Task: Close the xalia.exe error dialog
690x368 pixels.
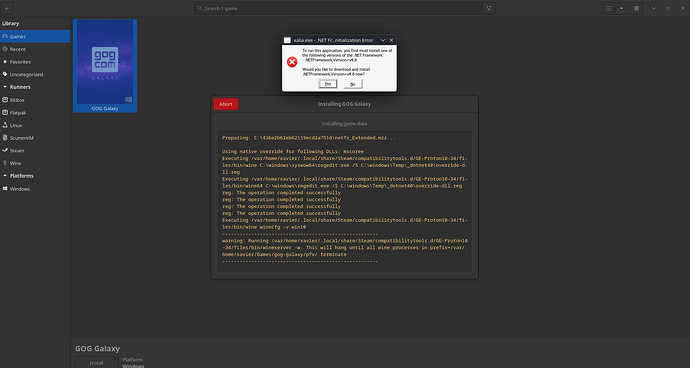Action: (x=391, y=40)
